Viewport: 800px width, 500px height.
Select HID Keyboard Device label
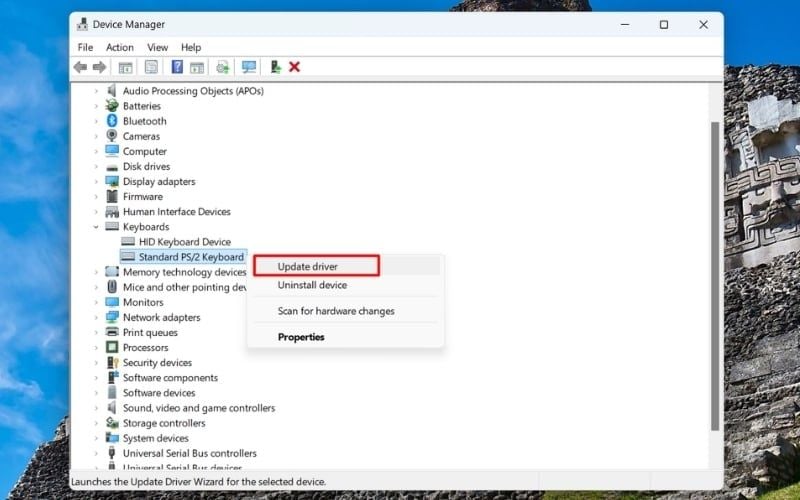(185, 241)
